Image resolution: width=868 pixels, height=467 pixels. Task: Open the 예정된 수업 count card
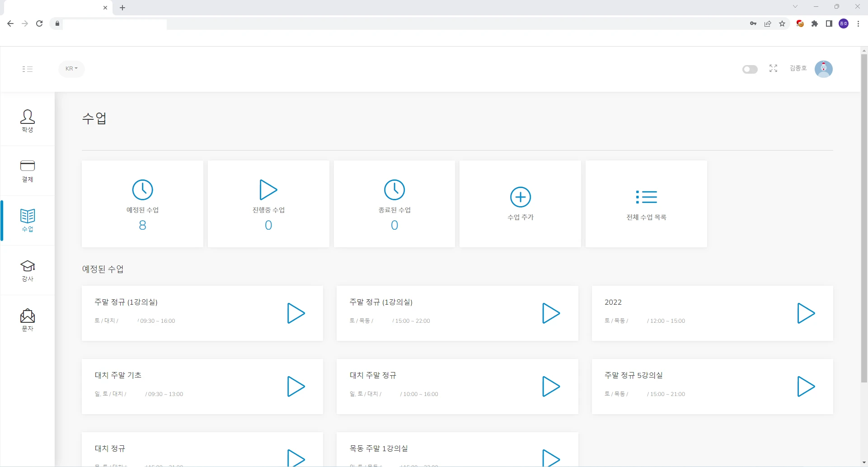click(x=142, y=204)
